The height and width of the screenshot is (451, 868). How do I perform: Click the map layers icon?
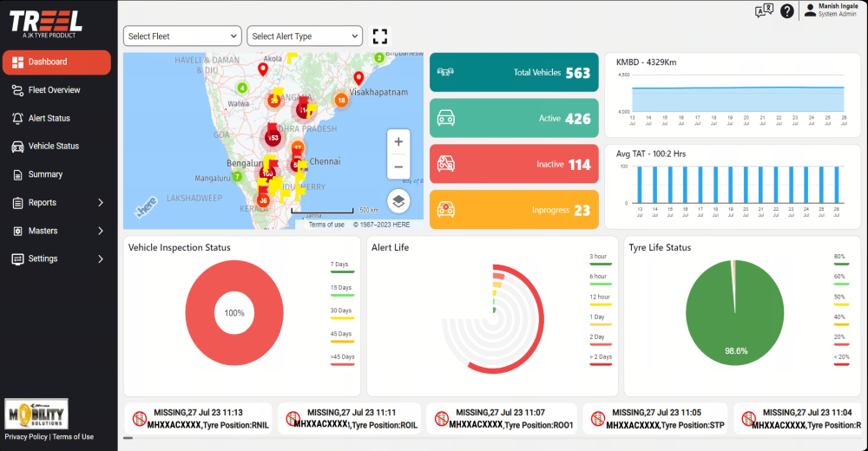[398, 201]
